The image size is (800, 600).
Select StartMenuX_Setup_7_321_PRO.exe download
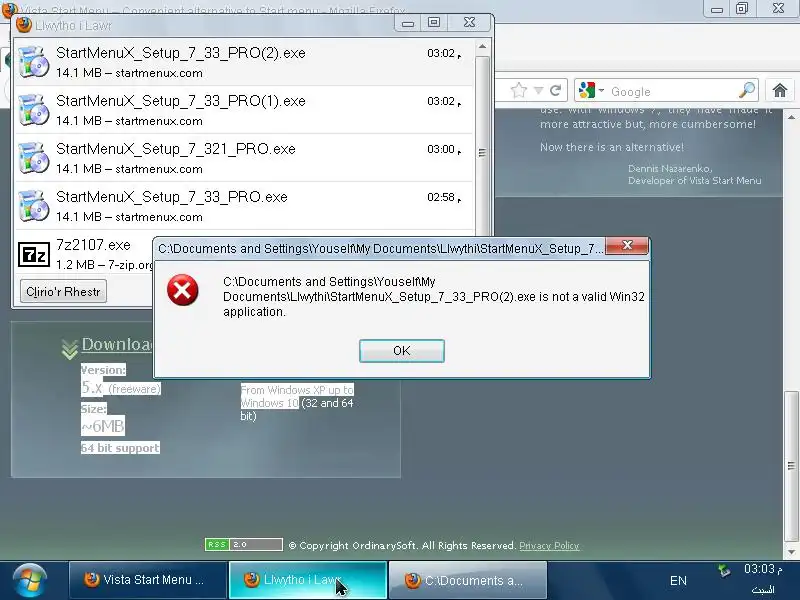[244, 158]
